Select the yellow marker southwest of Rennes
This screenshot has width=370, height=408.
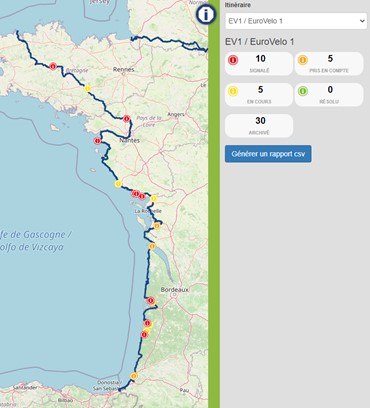pos(87,88)
